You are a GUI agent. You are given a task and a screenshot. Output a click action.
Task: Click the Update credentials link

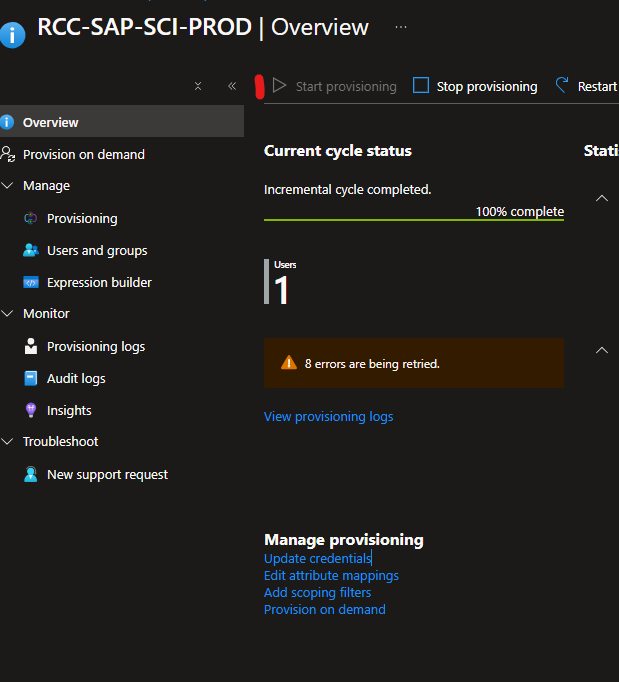[318, 558]
